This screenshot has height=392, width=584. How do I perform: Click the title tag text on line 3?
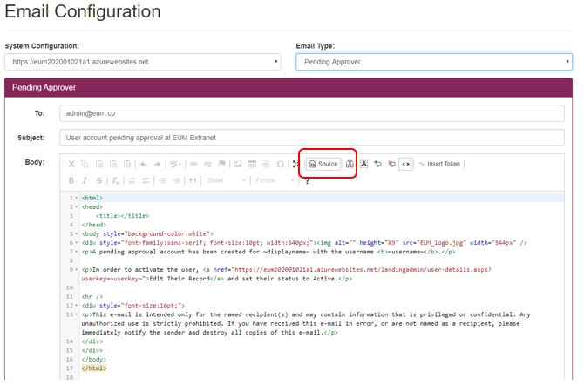[x=122, y=216]
